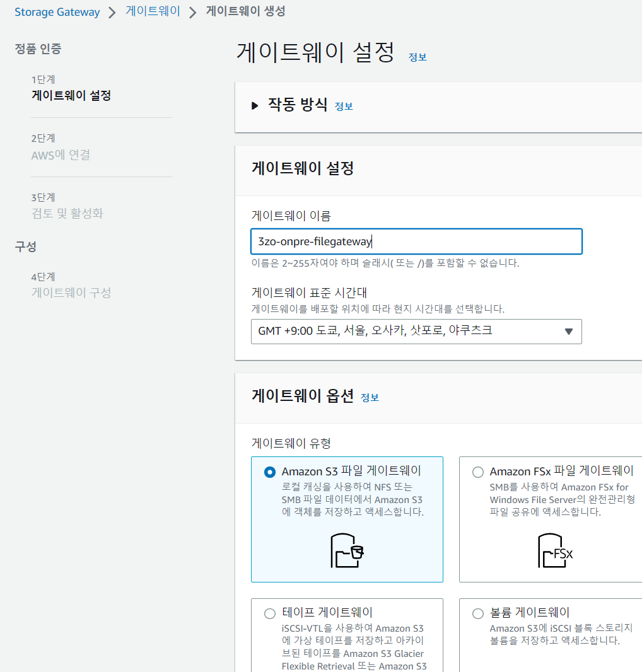This screenshot has width=642, height=672.
Task: Click the timezone dropdown arrow
Action: coord(569,332)
